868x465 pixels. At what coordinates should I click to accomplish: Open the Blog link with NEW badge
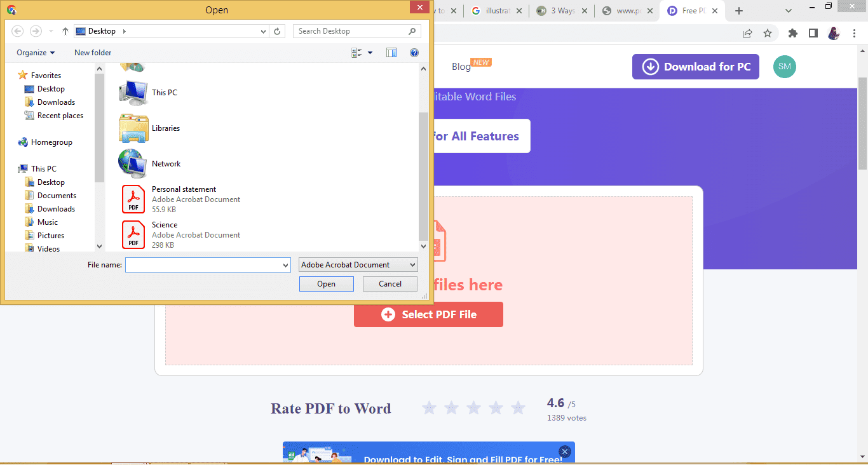click(x=461, y=66)
